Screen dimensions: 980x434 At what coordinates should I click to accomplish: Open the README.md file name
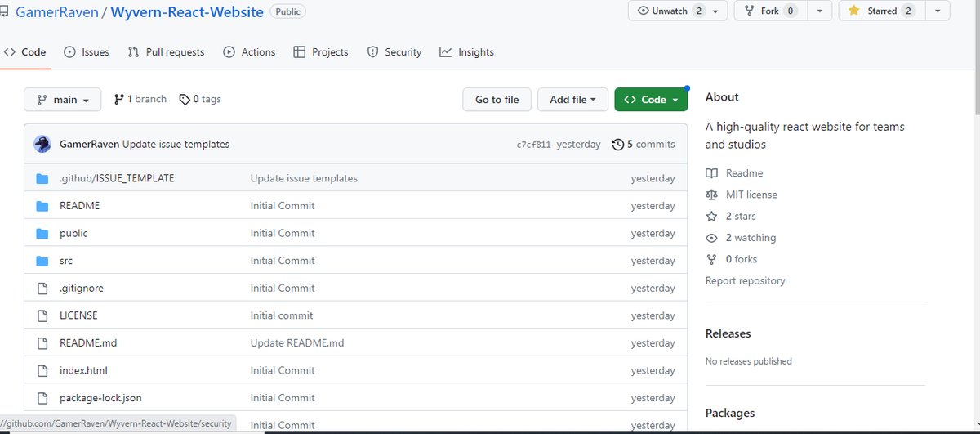(x=88, y=343)
